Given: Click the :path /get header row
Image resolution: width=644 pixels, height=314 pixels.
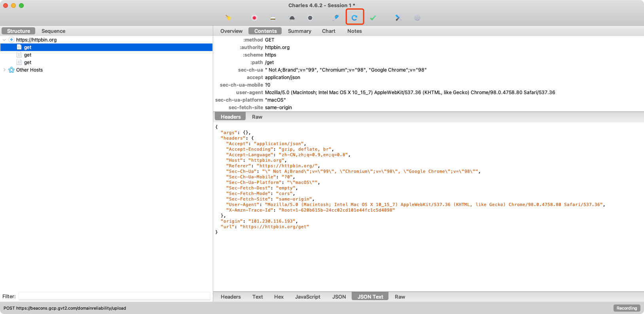Looking at the screenshot, I should (428, 62).
